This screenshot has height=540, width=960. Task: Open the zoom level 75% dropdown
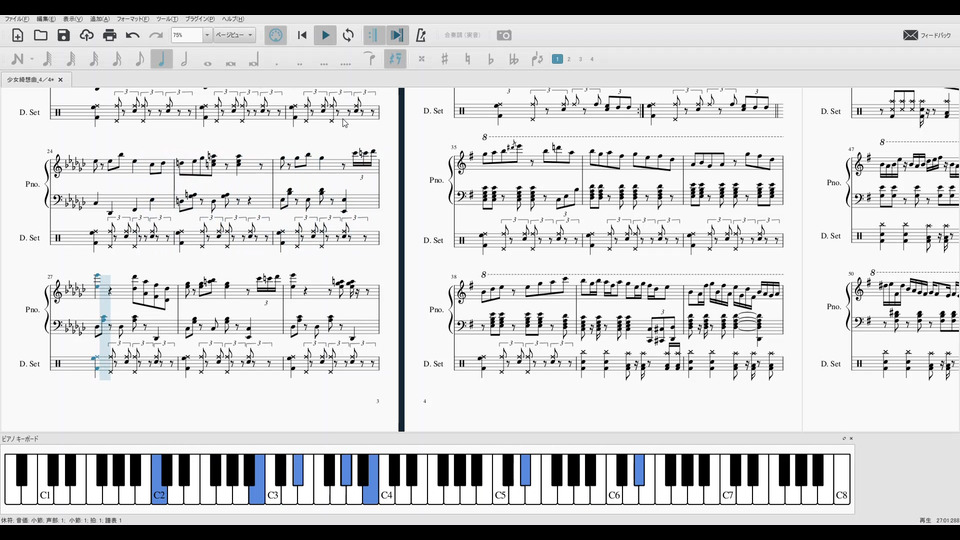point(207,35)
